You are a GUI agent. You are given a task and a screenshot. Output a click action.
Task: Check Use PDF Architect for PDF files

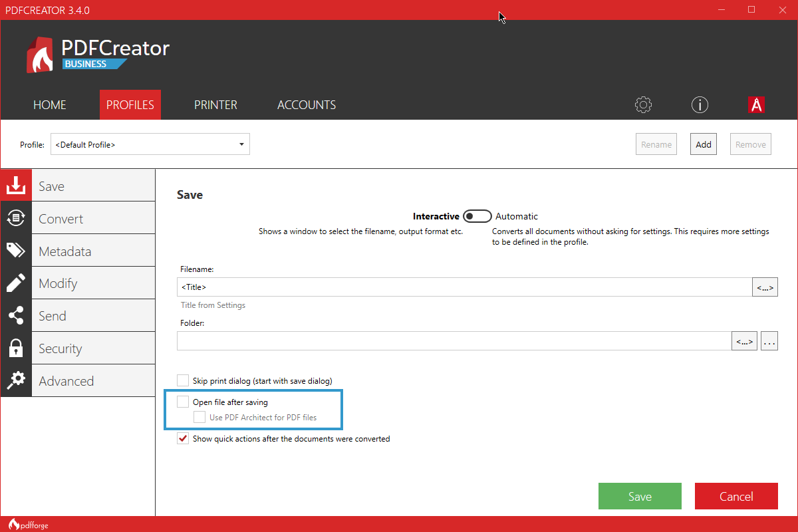[x=199, y=417]
